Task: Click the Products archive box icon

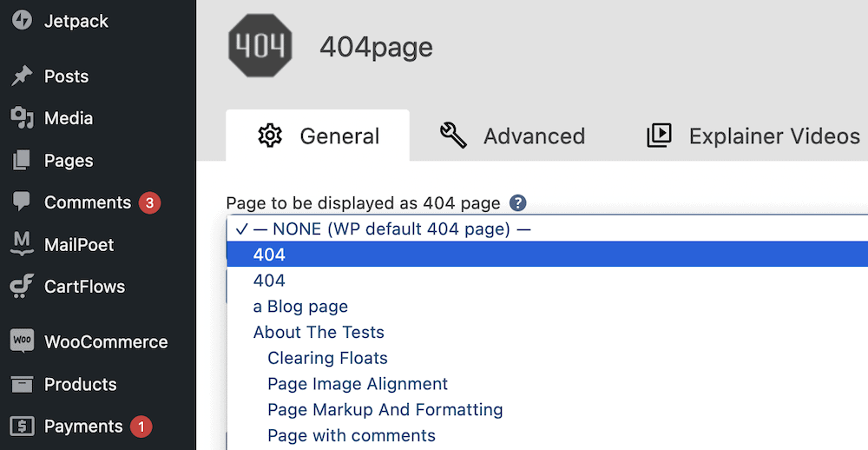Action: point(23,383)
